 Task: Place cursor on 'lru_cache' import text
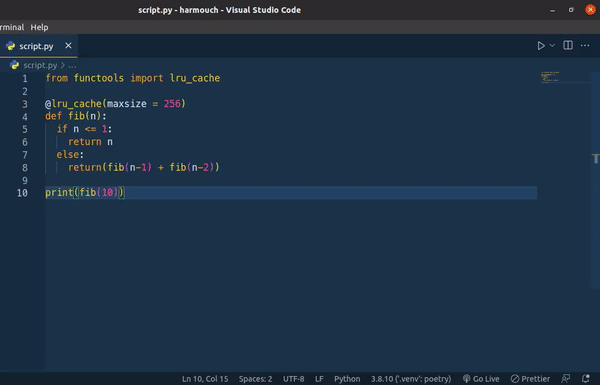pyautogui.click(x=195, y=78)
